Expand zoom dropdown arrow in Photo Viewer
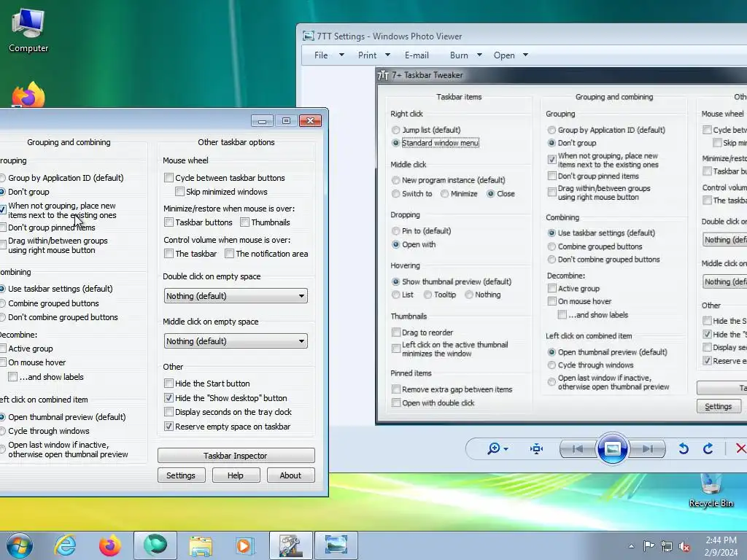 tap(506, 449)
